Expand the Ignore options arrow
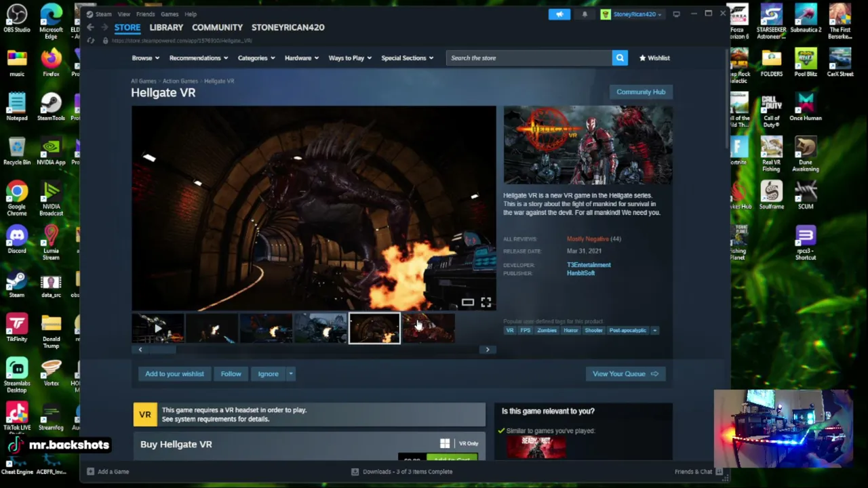The width and height of the screenshot is (868, 488). [290, 374]
